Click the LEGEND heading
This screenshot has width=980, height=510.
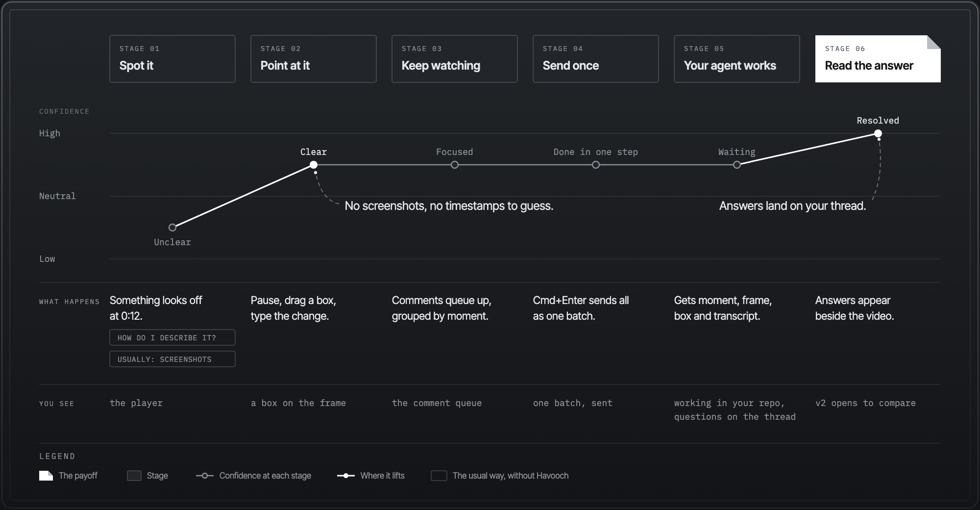(57, 457)
